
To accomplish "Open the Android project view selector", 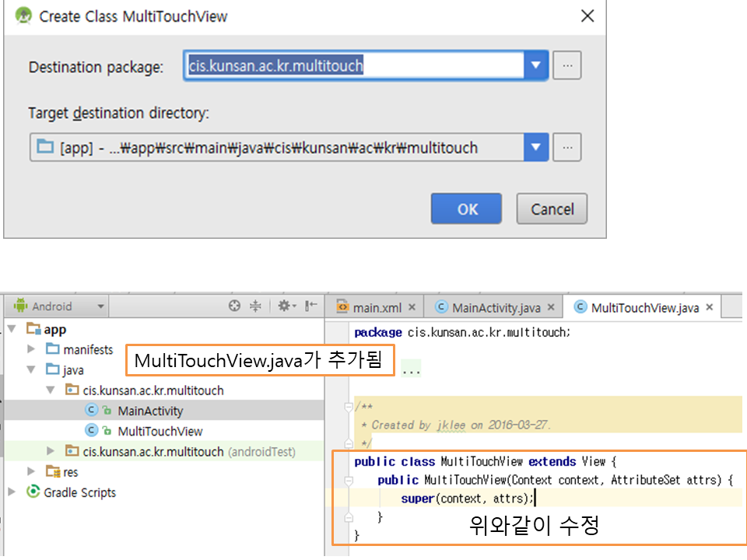I will click(x=58, y=306).
